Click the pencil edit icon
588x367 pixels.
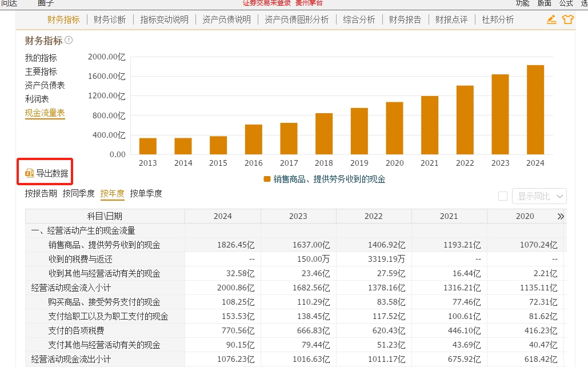(551, 19)
